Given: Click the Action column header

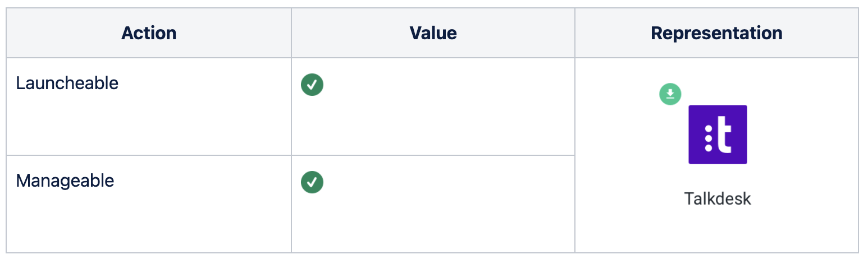Looking at the screenshot, I should click(149, 33).
